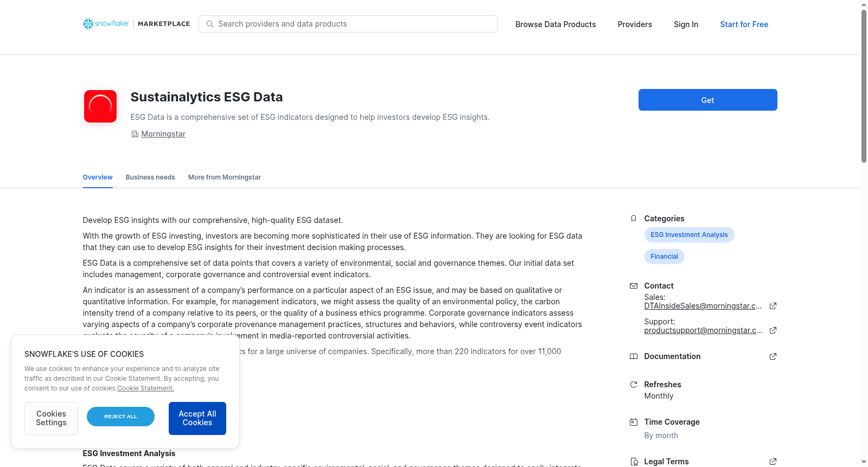Click the envelope icon beside Contact
868x467 pixels.
click(634, 286)
